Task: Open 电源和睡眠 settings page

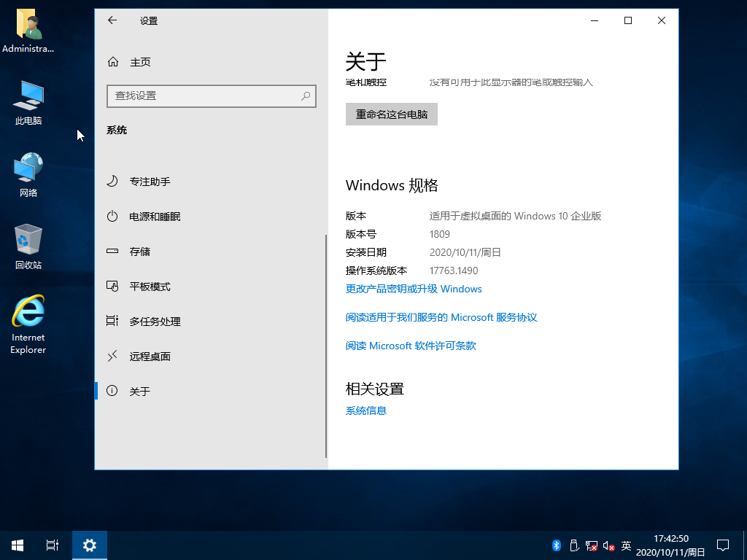Action: tap(211, 216)
